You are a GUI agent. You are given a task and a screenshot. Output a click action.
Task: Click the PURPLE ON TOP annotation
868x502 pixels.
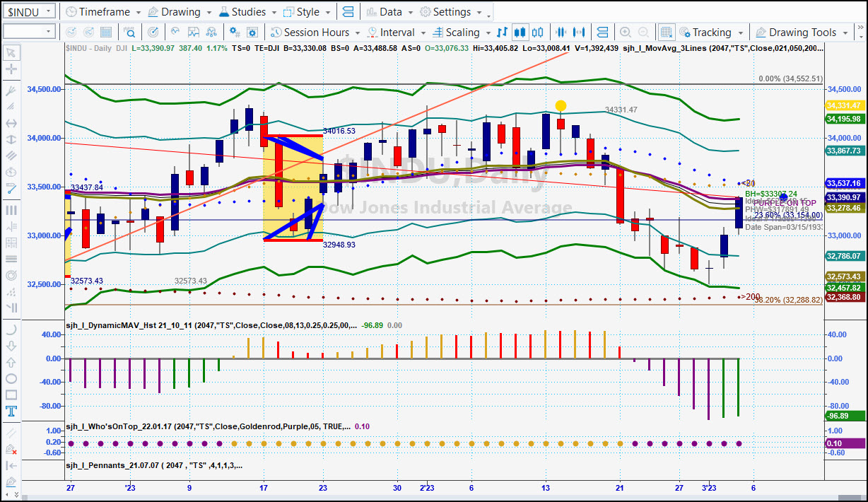pos(785,203)
